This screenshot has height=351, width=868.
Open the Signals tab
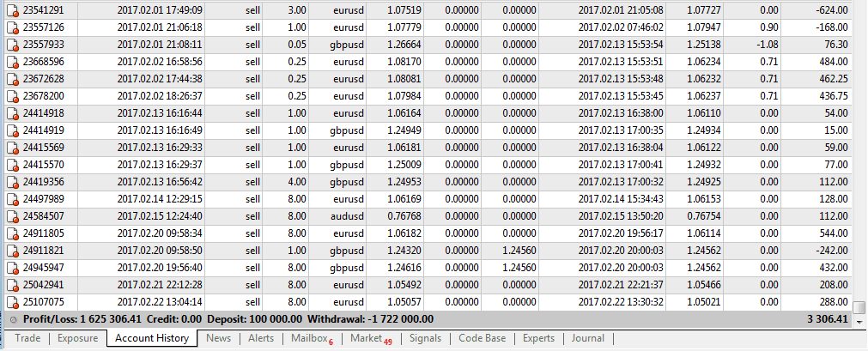[x=426, y=338]
